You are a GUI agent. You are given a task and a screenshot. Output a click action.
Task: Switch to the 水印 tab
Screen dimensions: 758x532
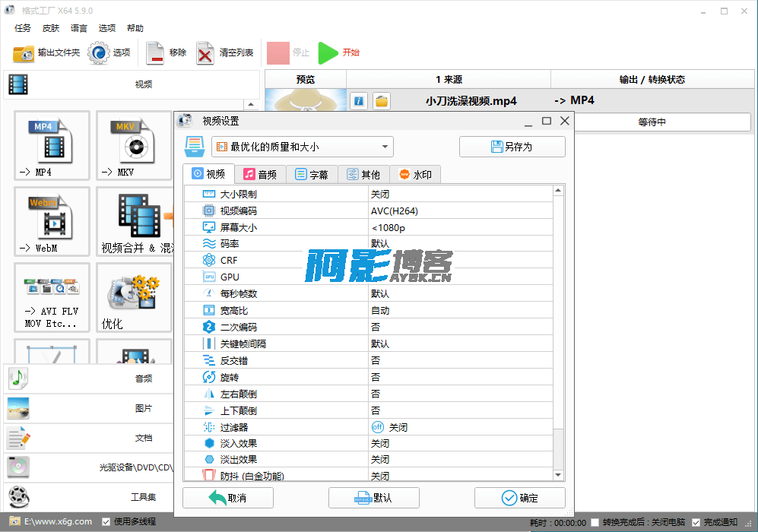[415, 175]
